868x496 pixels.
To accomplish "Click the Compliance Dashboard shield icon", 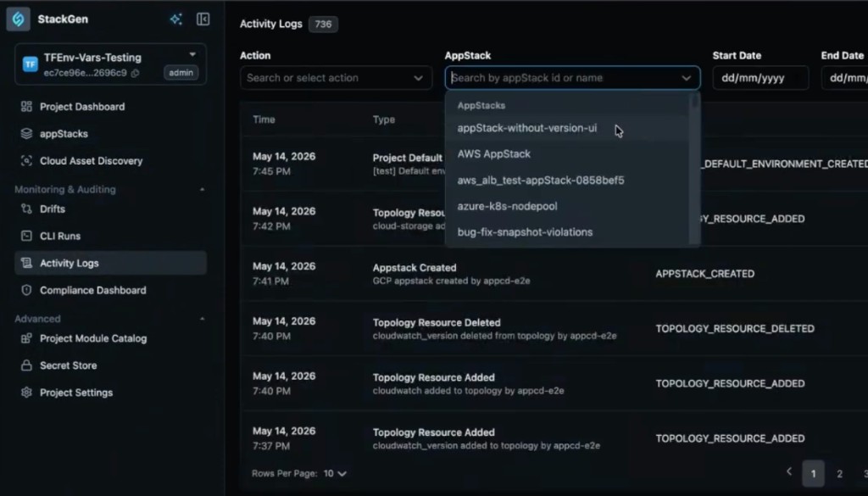I will click(26, 290).
